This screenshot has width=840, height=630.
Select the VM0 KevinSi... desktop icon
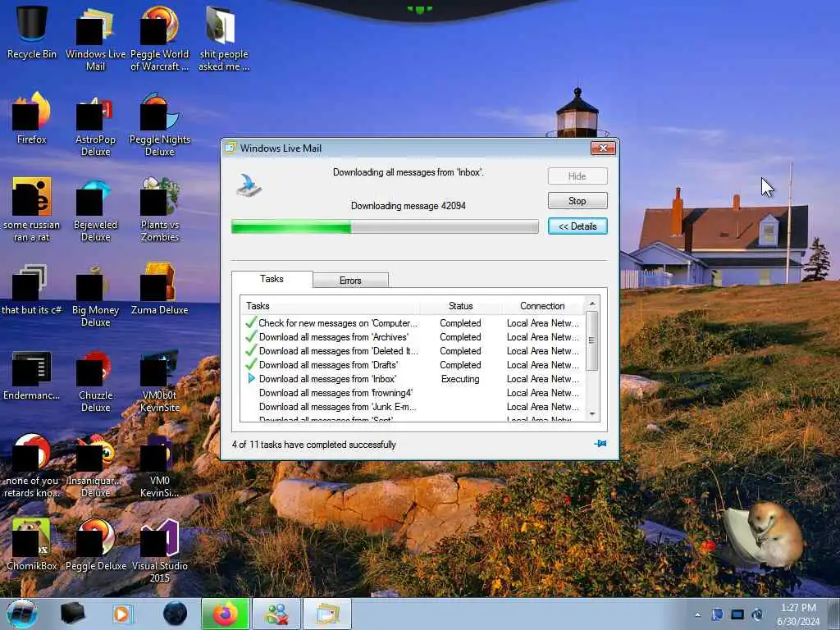[x=160, y=466]
